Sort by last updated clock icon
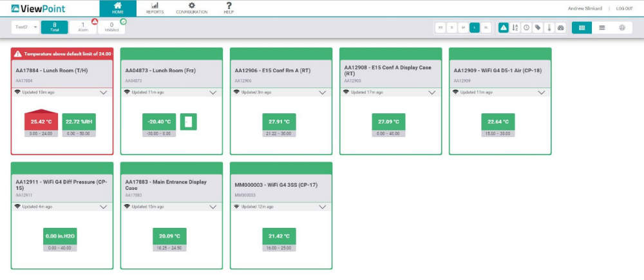 [x=526, y=28]
